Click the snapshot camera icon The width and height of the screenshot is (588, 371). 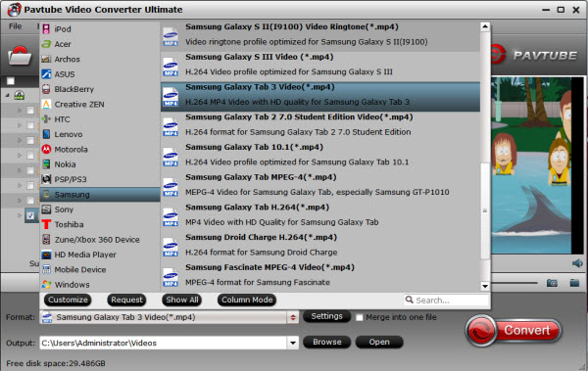tap(552, 283)
